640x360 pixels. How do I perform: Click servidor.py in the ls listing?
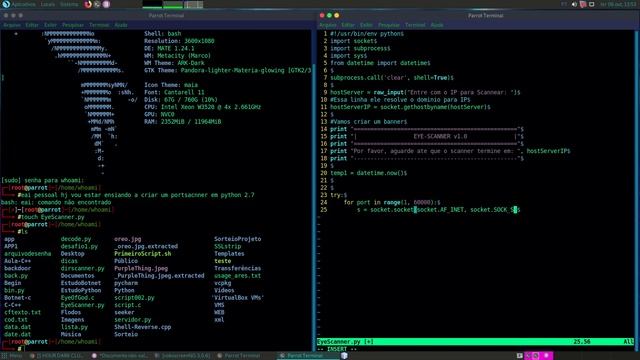[x=132, y=320]
